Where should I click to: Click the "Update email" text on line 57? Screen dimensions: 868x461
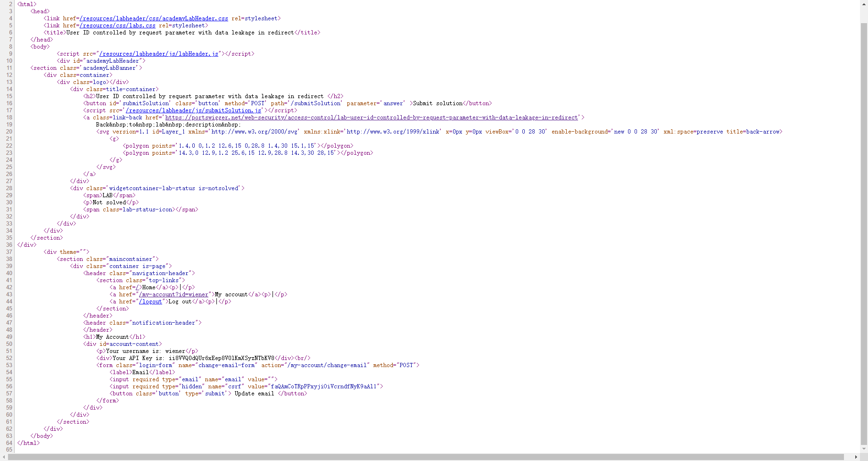point(255,394)
